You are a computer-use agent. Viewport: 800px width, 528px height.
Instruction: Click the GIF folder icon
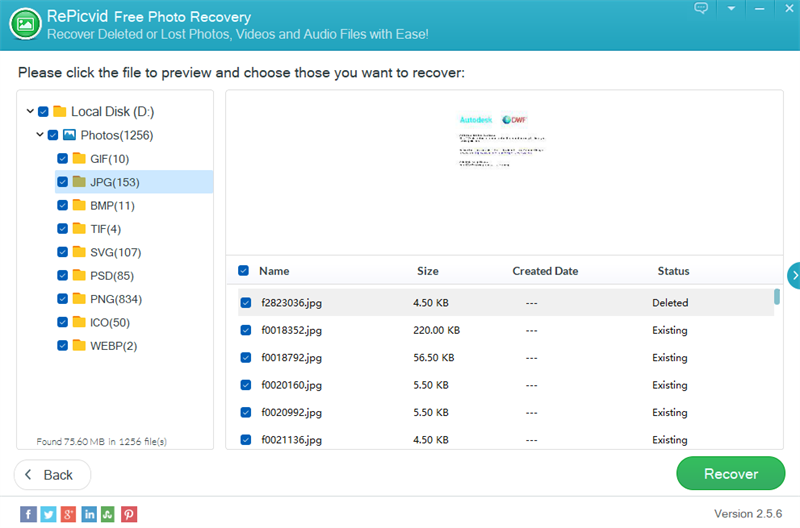coord(79,158)
